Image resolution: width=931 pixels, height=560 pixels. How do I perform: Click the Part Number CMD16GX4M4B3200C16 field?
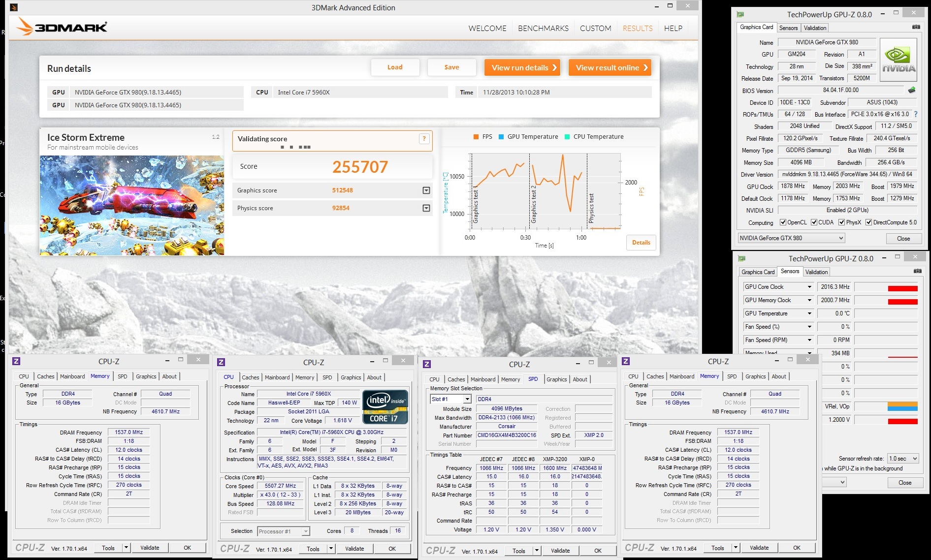tap(507, 436)
